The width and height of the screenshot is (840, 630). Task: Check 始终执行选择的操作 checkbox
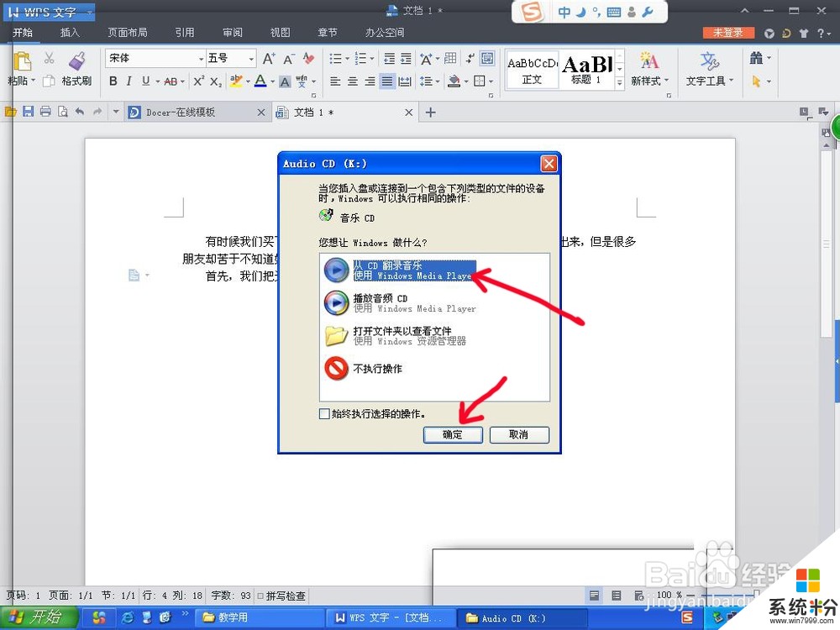(x=324, y=413)
